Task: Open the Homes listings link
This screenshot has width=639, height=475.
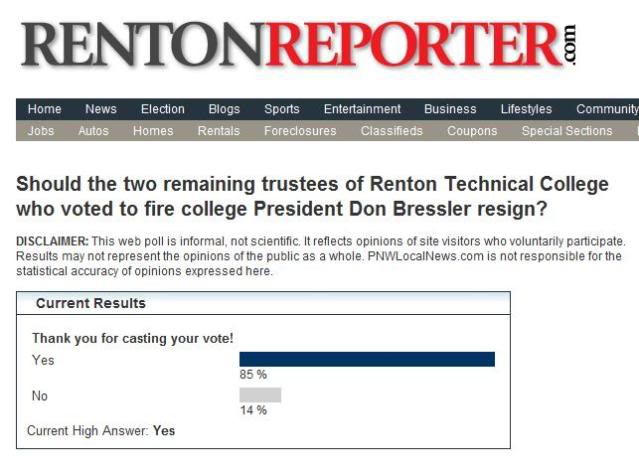Action: click(153, 131)
